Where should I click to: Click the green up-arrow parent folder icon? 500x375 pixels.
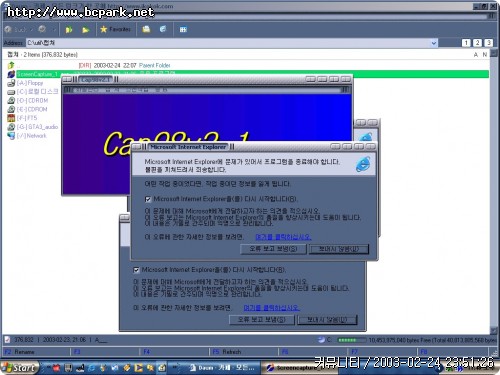pyautogui.click(x=11, y=65)
